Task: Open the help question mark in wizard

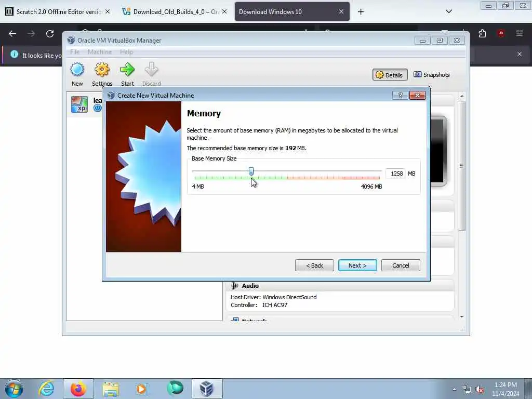Action: (400, 96)
